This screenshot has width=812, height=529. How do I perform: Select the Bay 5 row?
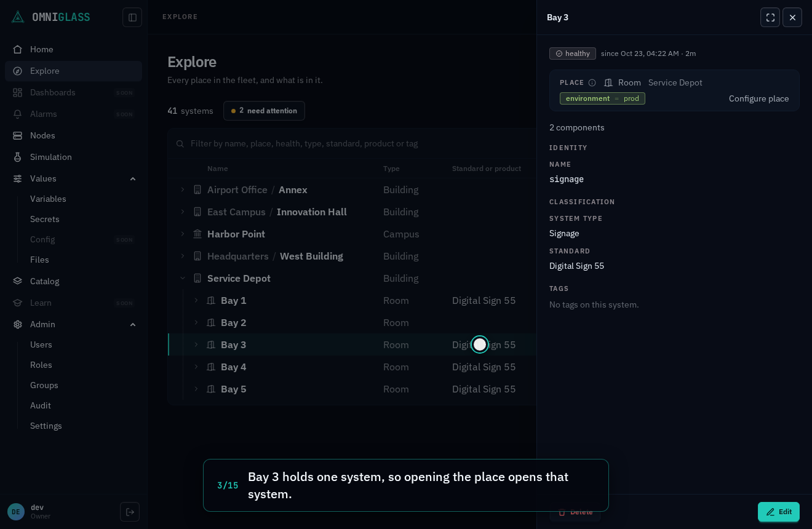[x=352, y=389]
